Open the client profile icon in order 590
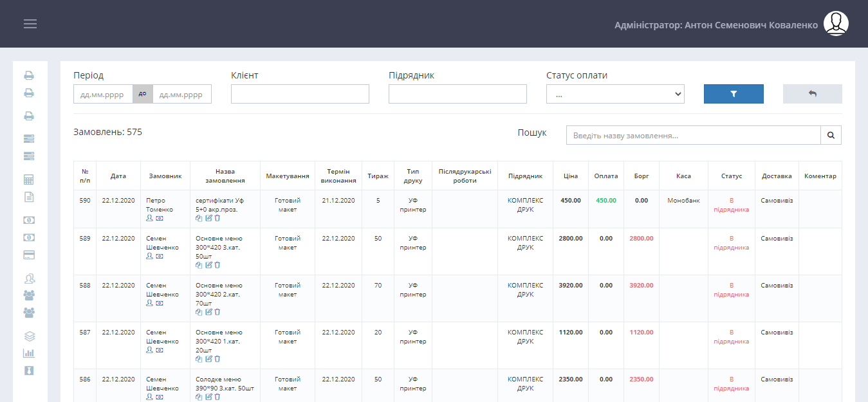The width and height of the screenshot is (868, 402). pyautogui.click(x=150, y=218)
